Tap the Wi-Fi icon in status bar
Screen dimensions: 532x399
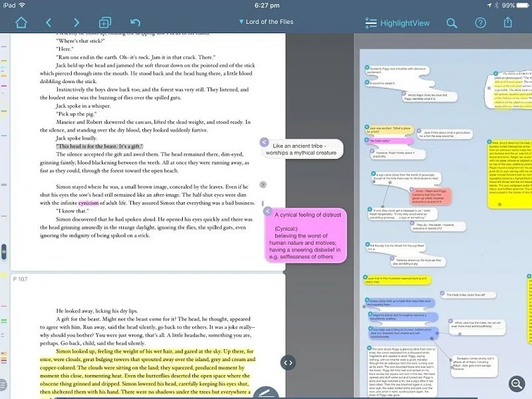pos(22,5)
